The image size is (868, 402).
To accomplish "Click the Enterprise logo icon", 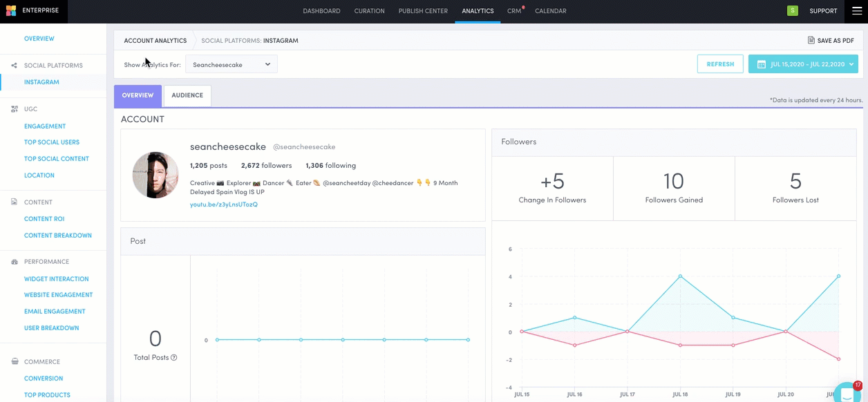I will 10,11.
